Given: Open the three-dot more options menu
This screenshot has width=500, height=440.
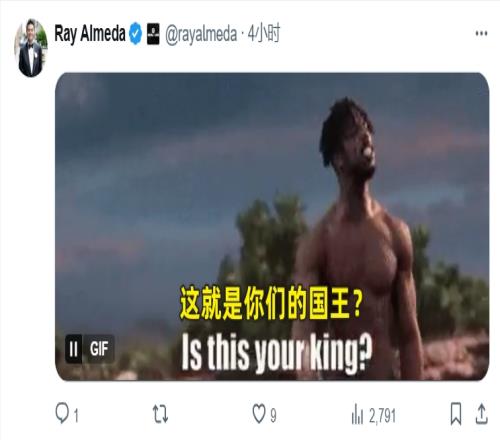Looking at the screenshot, I should point(481,33).
